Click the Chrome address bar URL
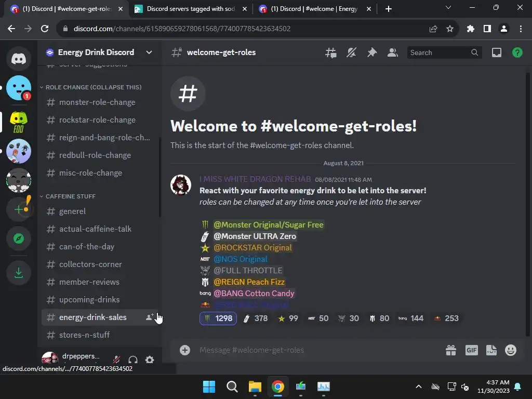The image size is (532, 399). point(182,29)
